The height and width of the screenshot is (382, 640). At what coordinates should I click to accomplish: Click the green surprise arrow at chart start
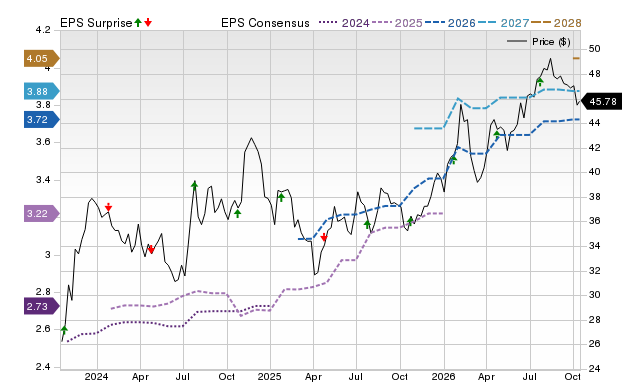64,330
